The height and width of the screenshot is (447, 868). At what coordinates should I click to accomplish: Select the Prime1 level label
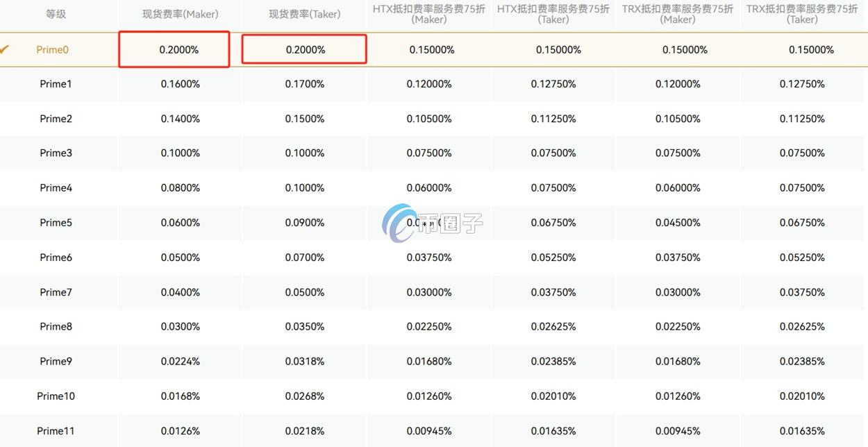pos(56,84)
